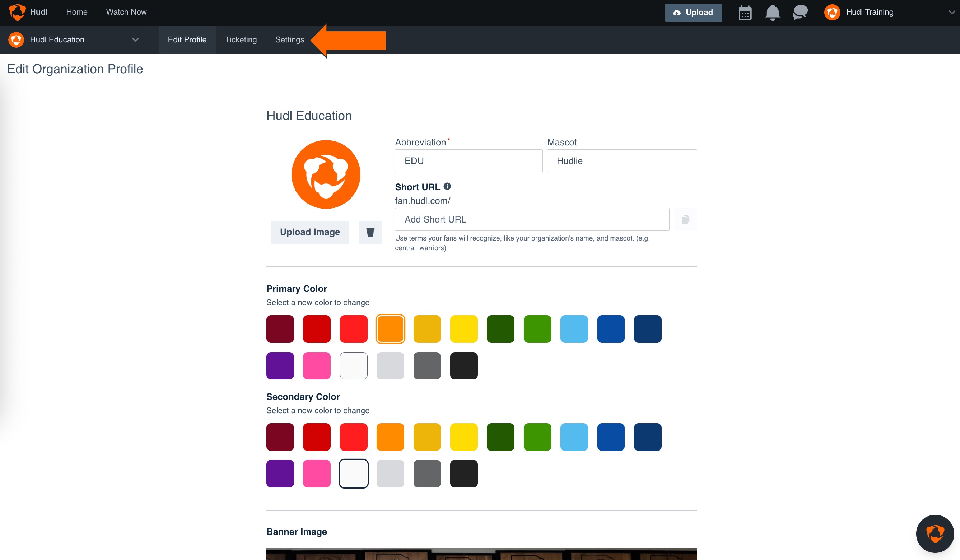
Task: Open the Settings tab
Action: pyautogui.click(x=289, y=39)
